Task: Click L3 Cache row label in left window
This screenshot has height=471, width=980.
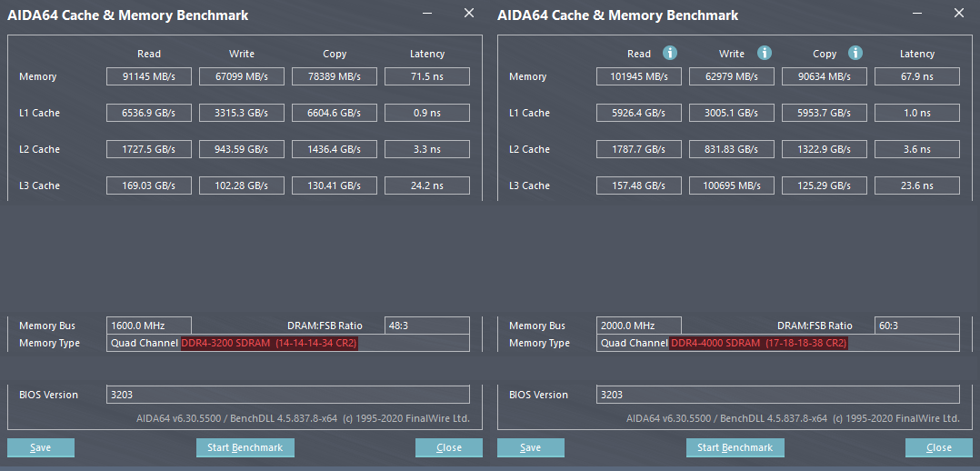Action: coord(39,185)
